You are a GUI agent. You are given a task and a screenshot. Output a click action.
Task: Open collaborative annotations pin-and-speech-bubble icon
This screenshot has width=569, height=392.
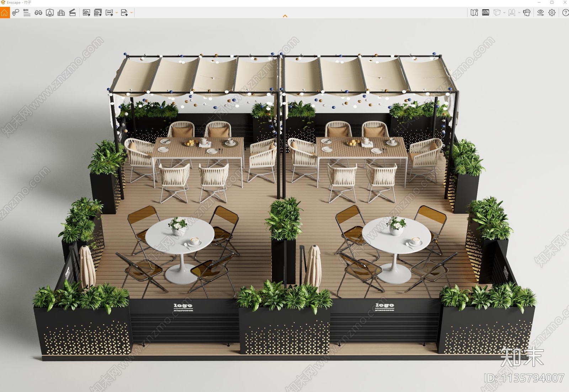(16, 13)
